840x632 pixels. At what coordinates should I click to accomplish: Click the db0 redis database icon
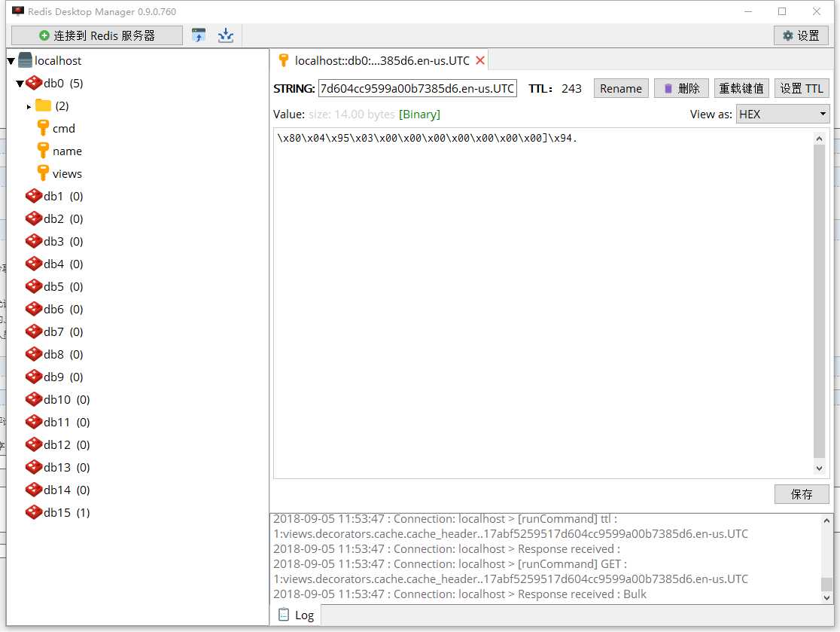click(x=35, y=83)
